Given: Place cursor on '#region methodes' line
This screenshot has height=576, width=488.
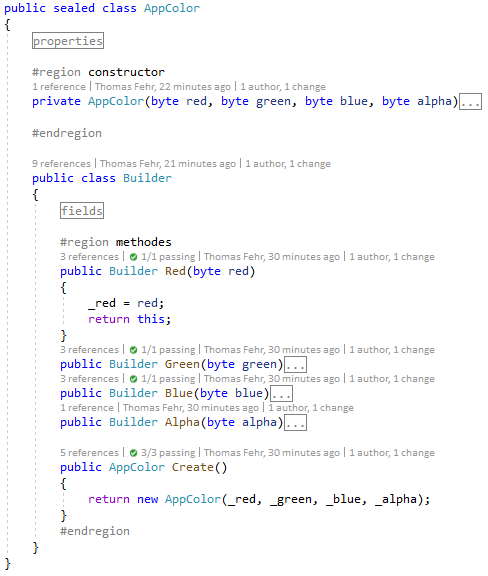Looking at the screenshot, I should (x=116, y=242).
